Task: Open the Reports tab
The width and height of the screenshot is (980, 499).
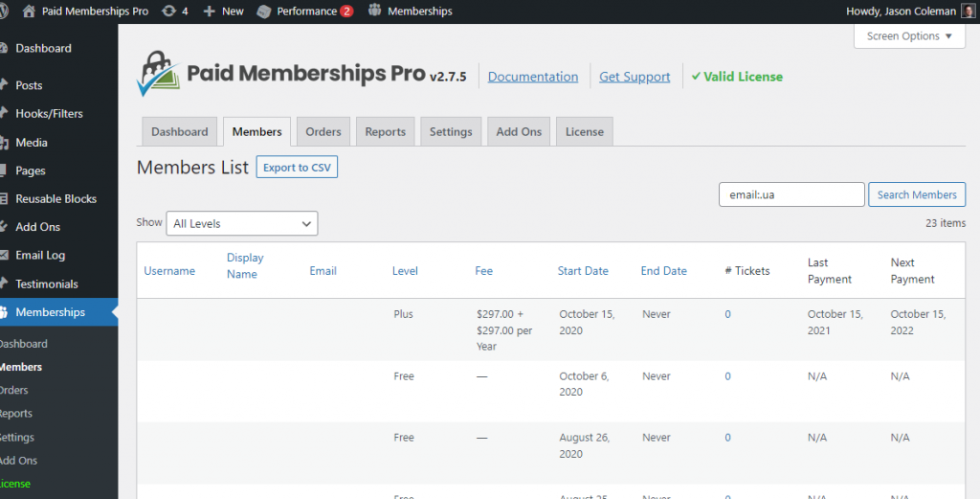Action: [385, 131]
